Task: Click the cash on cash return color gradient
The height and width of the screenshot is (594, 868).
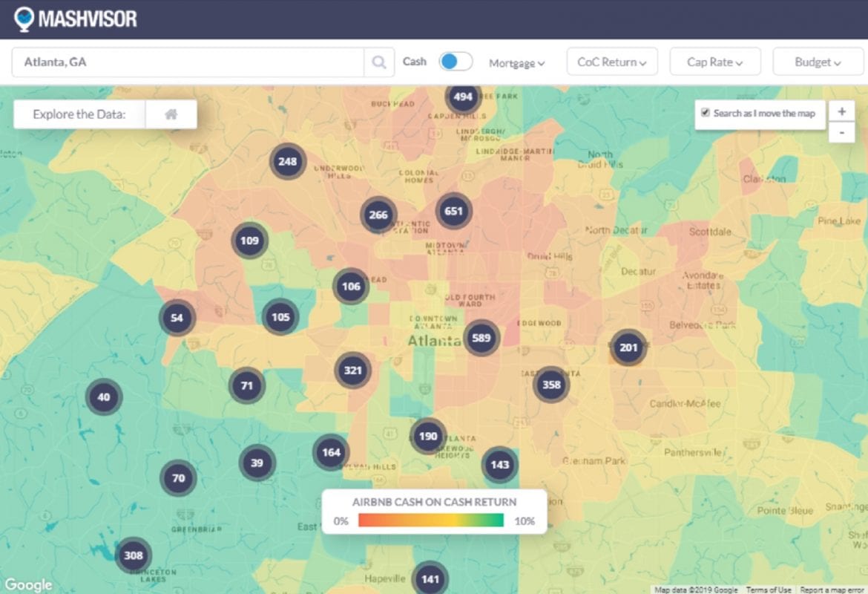Action: 431,520
